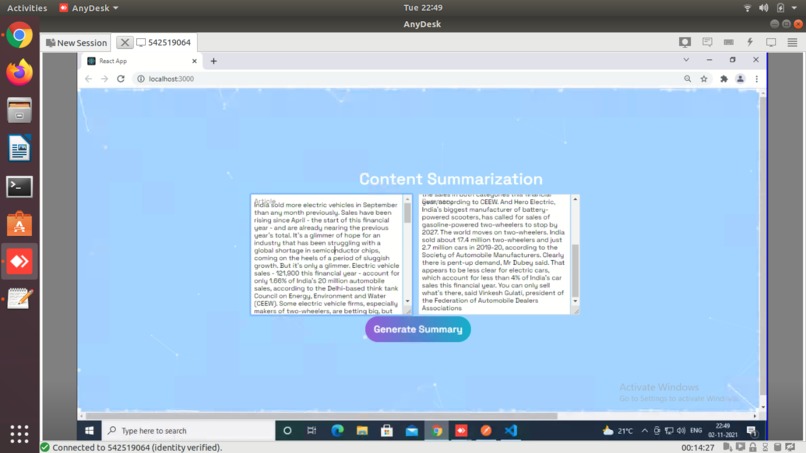This screenshot has height=453, width=806.
Task: Open Mail app on taskbar
Action: [412, 430]
